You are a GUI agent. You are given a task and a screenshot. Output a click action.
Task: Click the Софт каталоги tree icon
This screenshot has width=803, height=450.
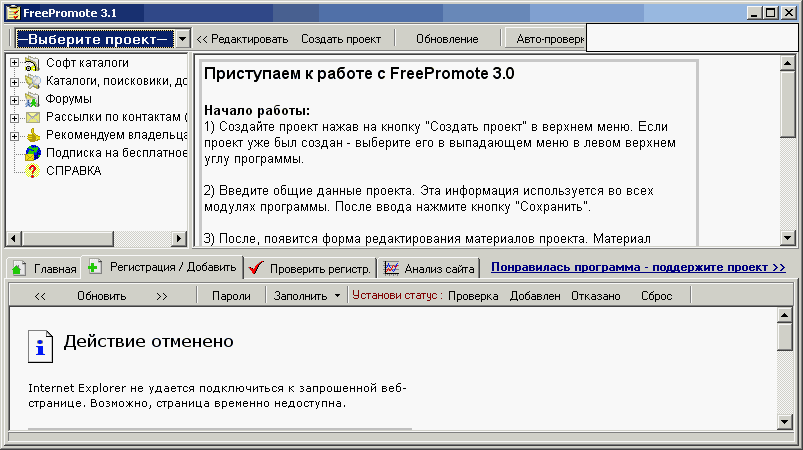point(32,63)
